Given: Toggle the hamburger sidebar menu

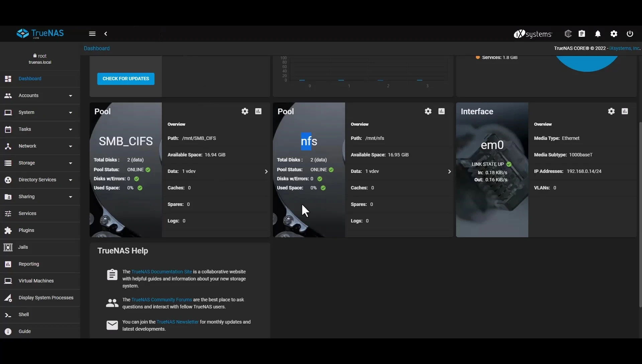Looking at the screenshot, I should [x=92, y=34].
